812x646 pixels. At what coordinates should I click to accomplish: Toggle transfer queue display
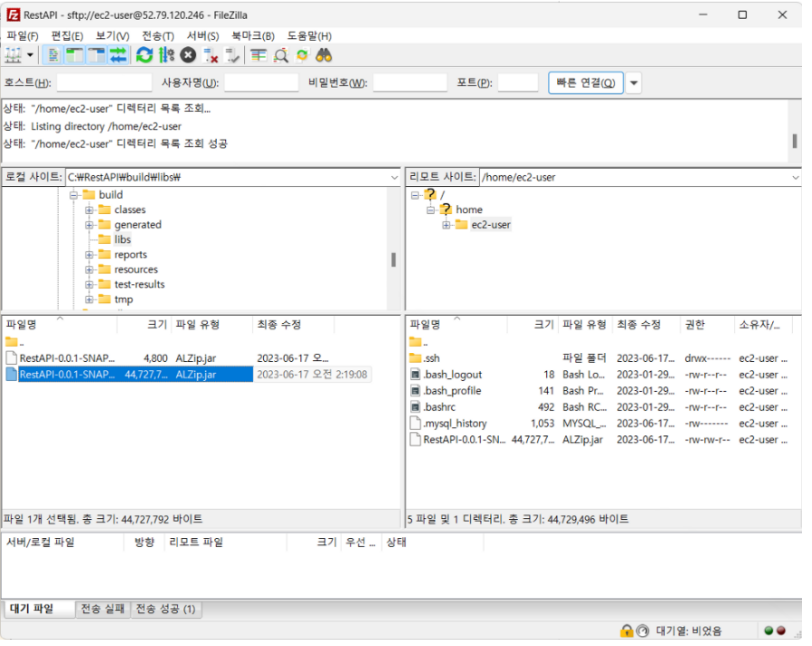[118, 55]
